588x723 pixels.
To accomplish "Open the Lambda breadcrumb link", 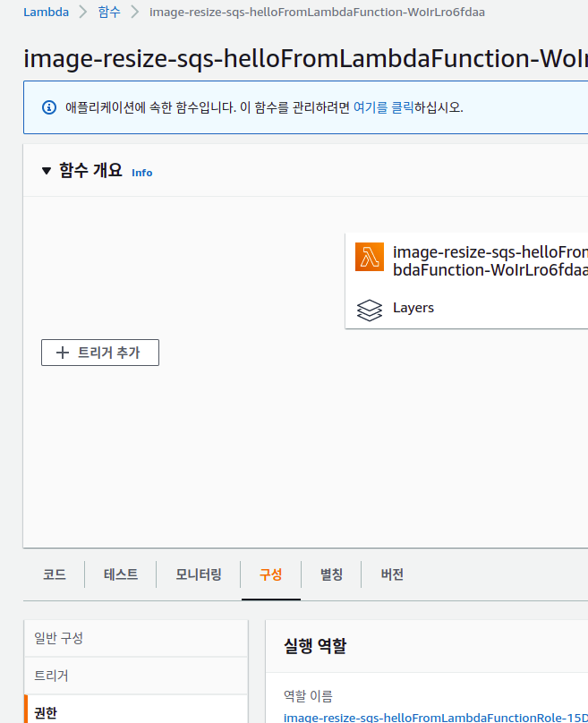I will click(47, 12).
